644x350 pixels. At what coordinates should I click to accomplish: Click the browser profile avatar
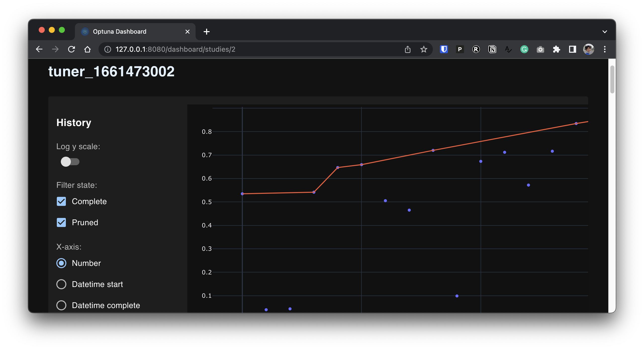click(588, 49)
